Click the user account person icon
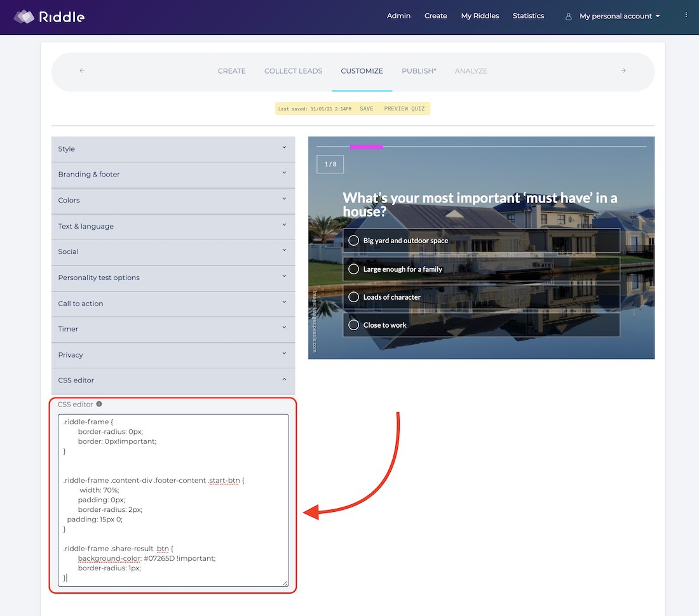This screenshot has width=699, height=616. tap(568, 17)
